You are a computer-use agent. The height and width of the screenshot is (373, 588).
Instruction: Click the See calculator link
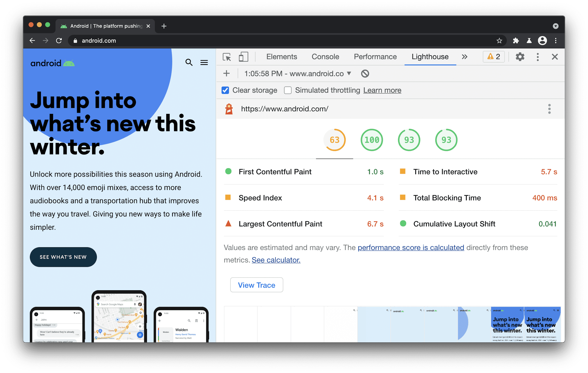pyautogui.click(x=276, y=260)
